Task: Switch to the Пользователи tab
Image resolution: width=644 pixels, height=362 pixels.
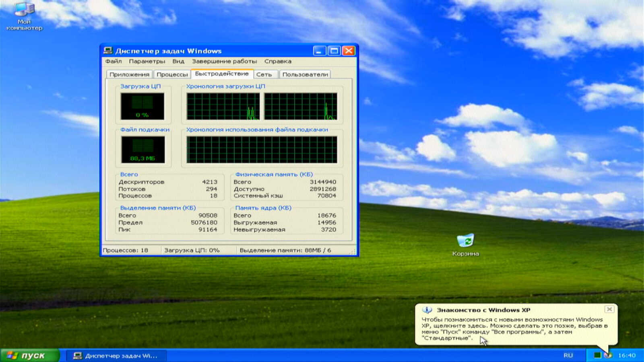Action: click(x=305, y=74)
